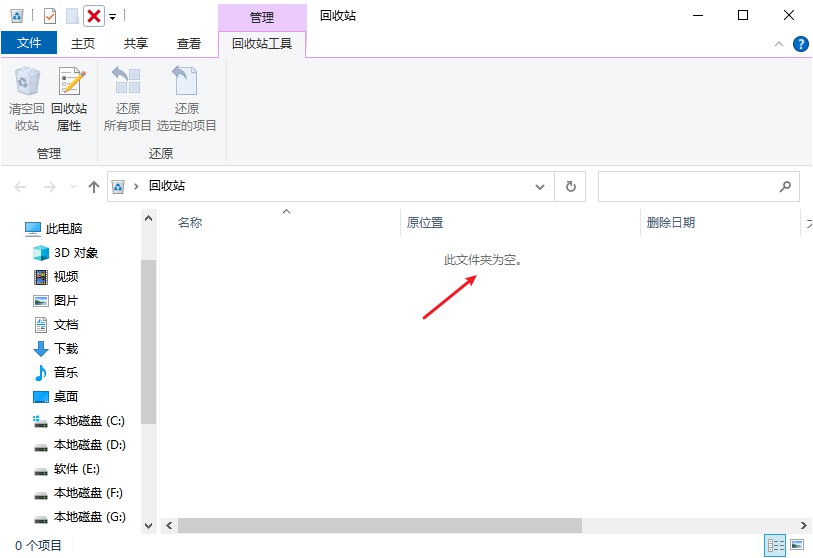Click the red X delete quick access icon
Screen dimensions: 813x558
94,16
